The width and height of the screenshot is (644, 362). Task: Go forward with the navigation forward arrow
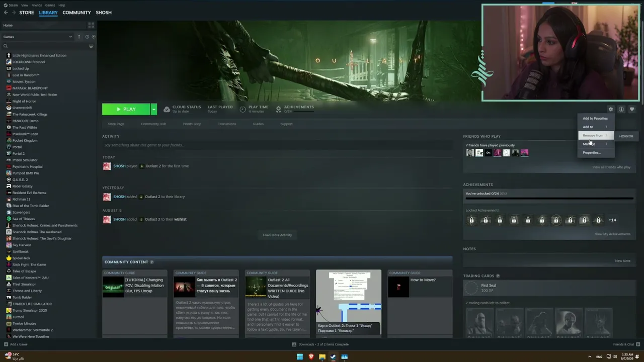[x=14, y=13]
